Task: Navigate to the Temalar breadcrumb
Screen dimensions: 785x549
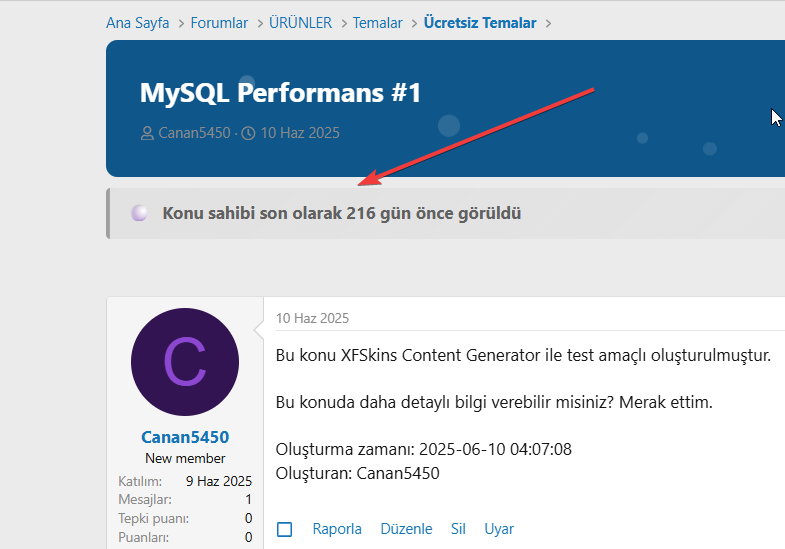Action: tap(377, 22)
